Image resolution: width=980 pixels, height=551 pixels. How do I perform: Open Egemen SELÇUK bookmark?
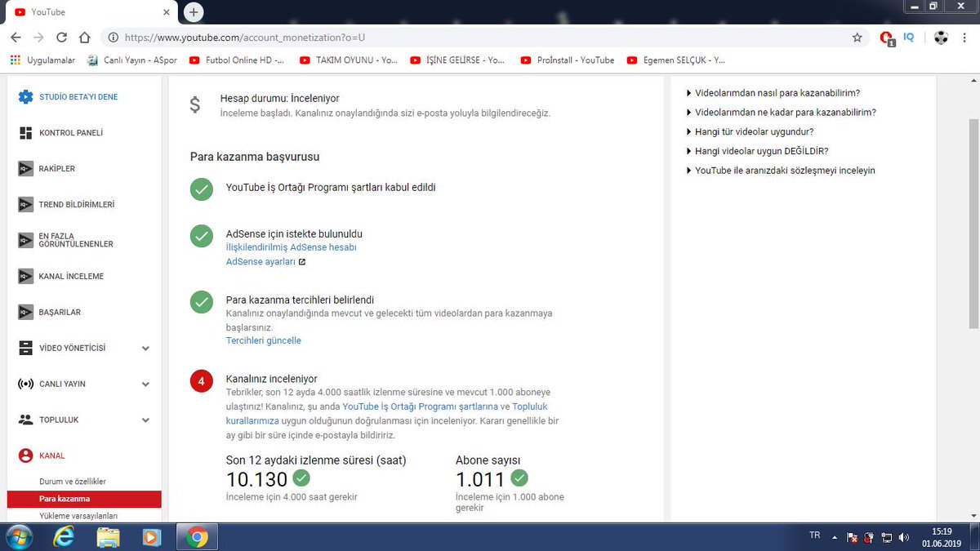(675, 60)
